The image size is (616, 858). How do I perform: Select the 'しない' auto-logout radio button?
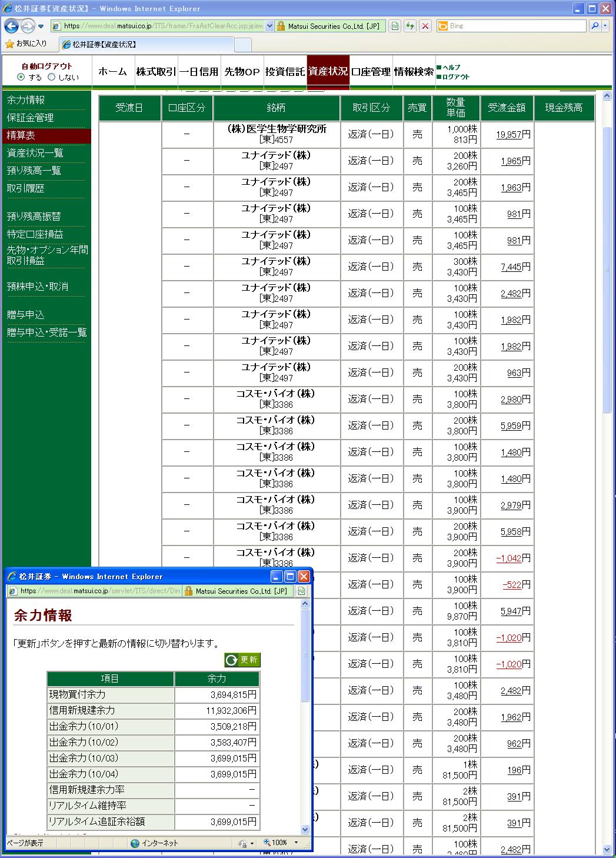pos(52,77)
